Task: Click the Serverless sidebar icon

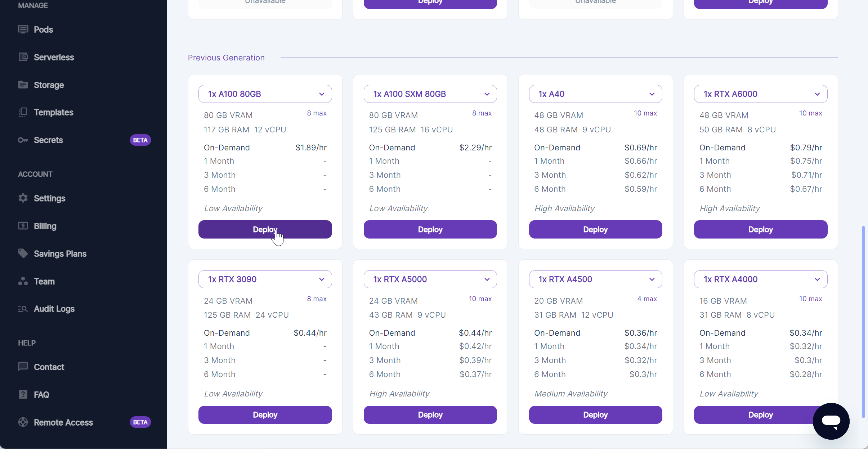Action: coord(23,57)
